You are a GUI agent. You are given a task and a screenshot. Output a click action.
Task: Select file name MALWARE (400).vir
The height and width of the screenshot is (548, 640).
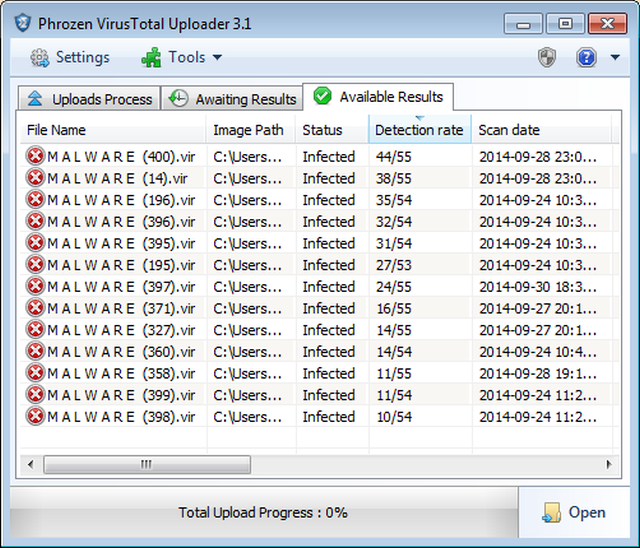pos(121,157)
